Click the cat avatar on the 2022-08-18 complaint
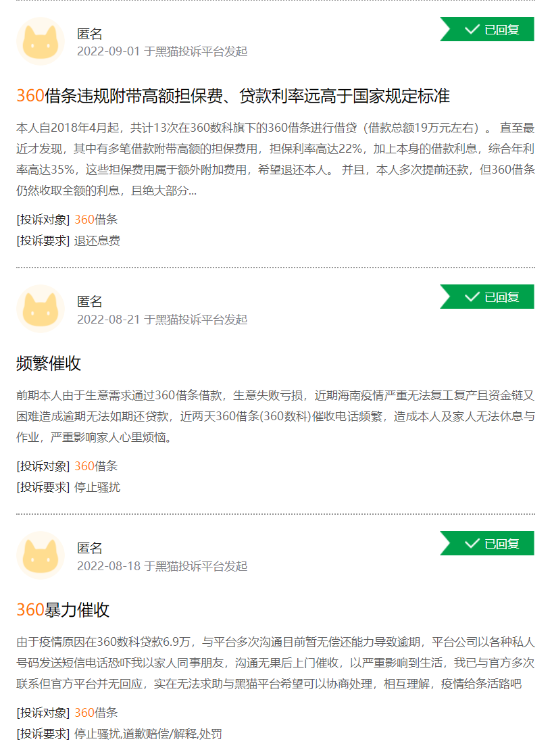The height and width of the screenshot is (756, 552). point(40,555)
